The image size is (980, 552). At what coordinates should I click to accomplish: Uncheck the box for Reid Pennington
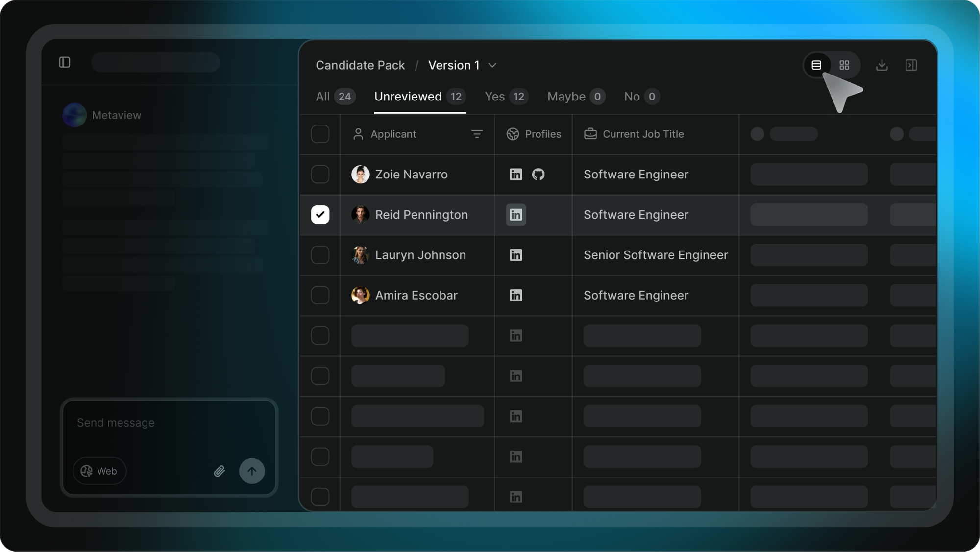[320, 215]
